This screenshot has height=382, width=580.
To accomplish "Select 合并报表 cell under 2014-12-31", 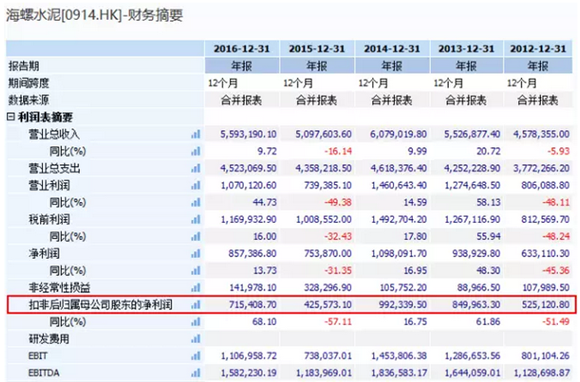I will tap(392, 100).
